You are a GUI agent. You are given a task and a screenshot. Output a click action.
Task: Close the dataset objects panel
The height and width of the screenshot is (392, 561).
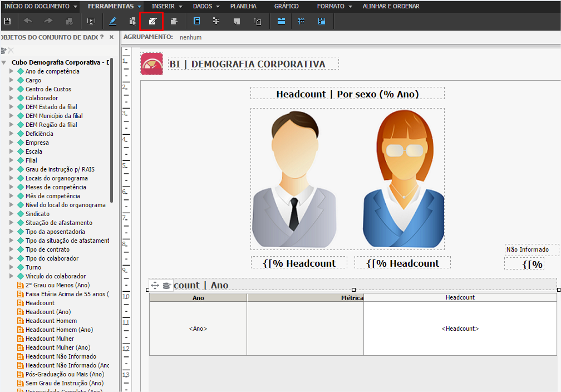click(111, 37)
